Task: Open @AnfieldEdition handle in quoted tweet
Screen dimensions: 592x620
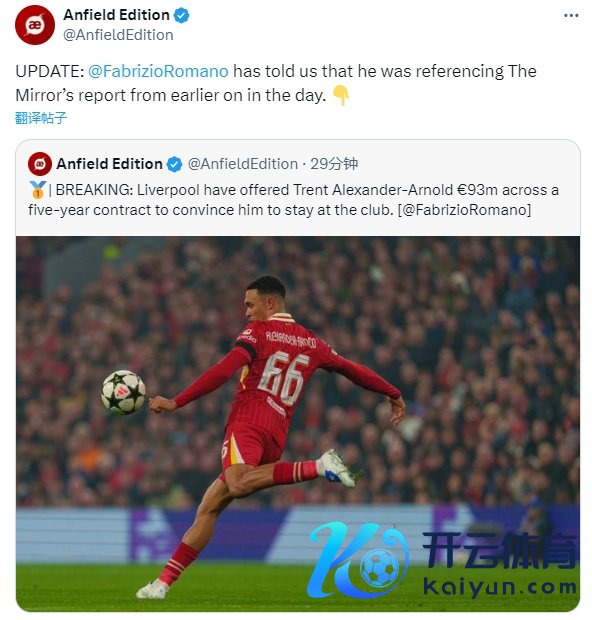Action: pos(242,164)
